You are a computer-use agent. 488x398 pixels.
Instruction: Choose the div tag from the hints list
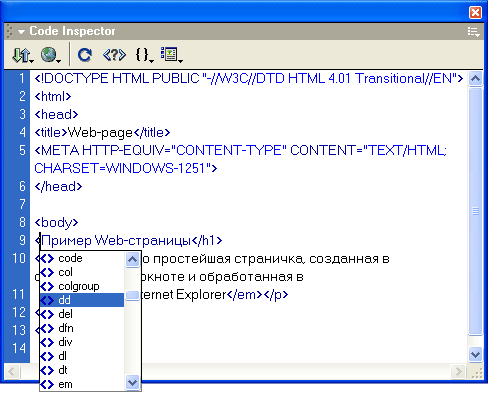tap(82, 342)
